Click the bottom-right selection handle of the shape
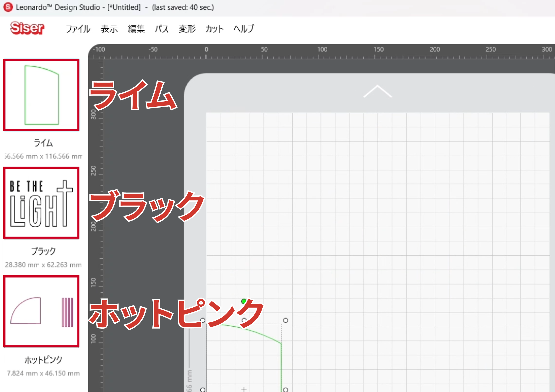This screenshot has width=555, height=392. pyautogui.click(x=285, y=390)
